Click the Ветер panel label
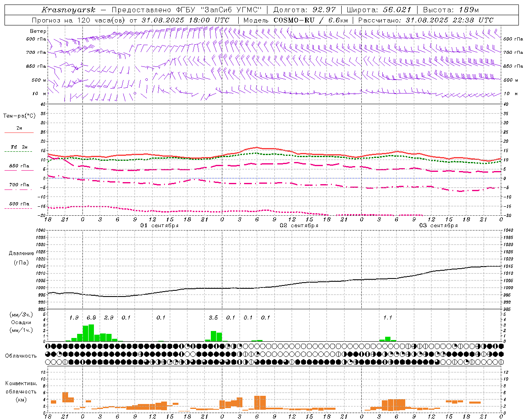The width and height of the screenshot is (525, 420). [38, 31]
